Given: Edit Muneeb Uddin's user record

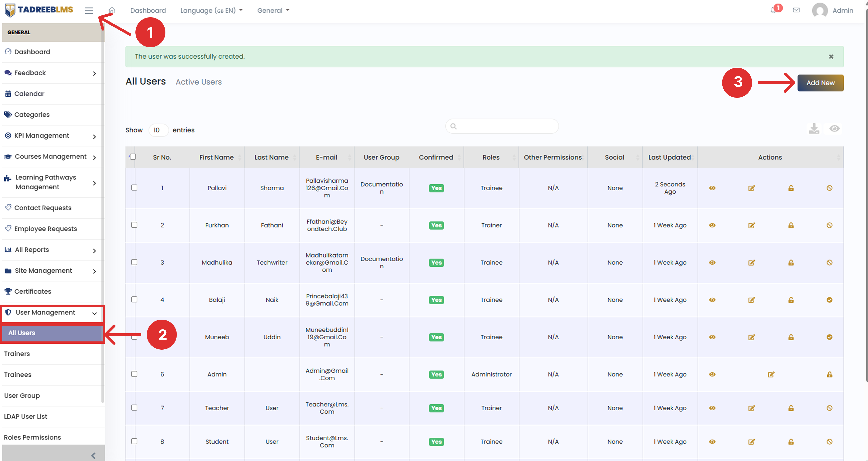Looking at the screenshot, I should coord(752,337).
